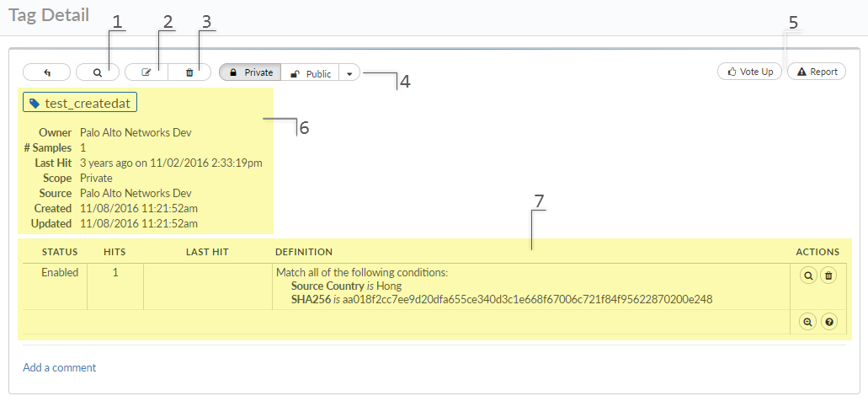868x401 pixels.
Task: Set tag scope to Private
Action: click(250, 72)
